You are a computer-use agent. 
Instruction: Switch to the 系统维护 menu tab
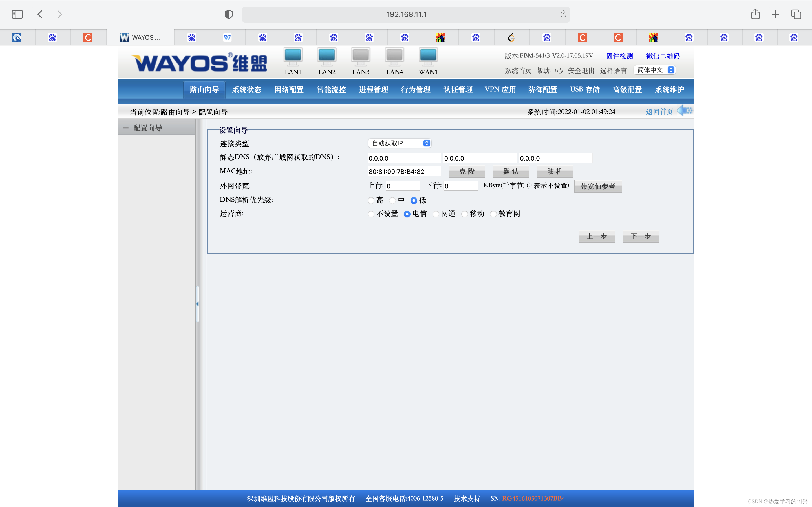pos(669,90)
